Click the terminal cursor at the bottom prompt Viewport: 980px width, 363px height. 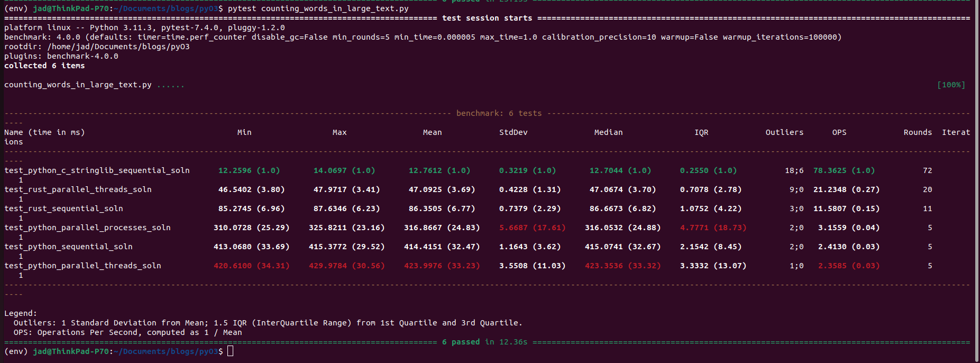230,351
